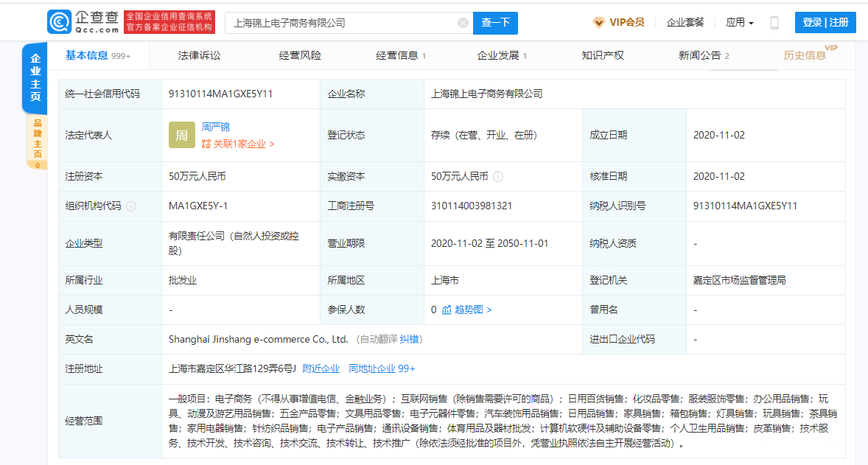Open the 应用 dropdown menu
The width and height of the screenshot is (868, 465).
coord(740,23)
